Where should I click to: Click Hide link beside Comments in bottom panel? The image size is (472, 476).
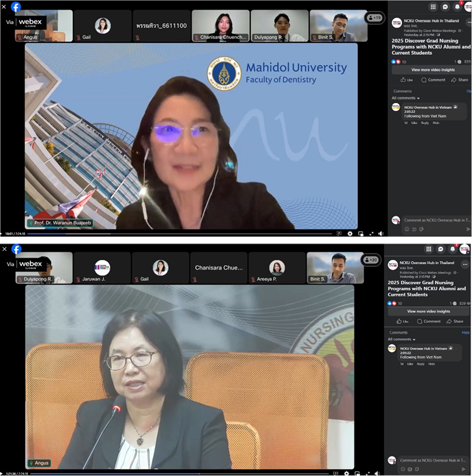point(465,333)
